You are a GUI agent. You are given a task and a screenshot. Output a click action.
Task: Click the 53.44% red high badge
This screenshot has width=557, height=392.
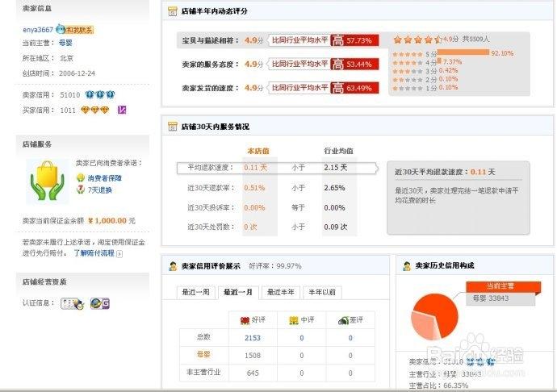(354, 65)
